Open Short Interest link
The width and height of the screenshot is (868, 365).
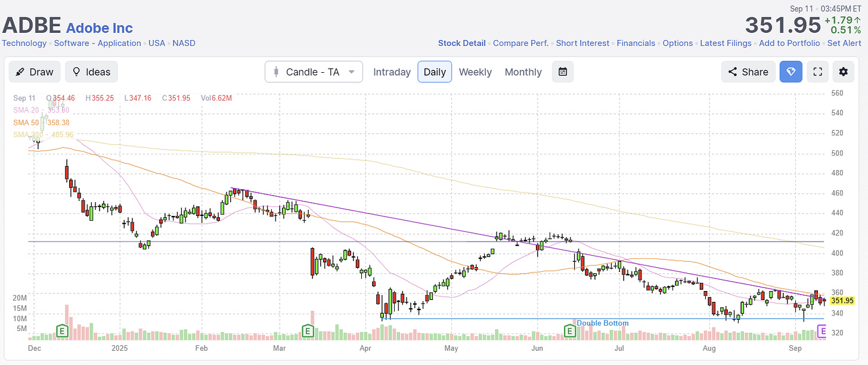(582, 43)
